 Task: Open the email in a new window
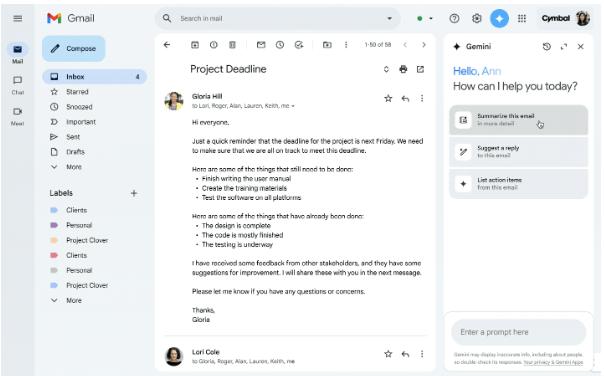420,69
